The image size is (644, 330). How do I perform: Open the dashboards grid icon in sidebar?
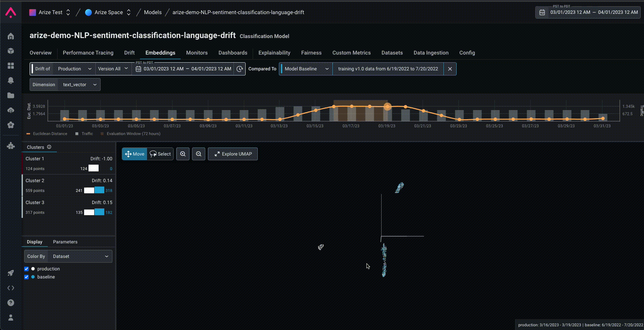(11, 66)
